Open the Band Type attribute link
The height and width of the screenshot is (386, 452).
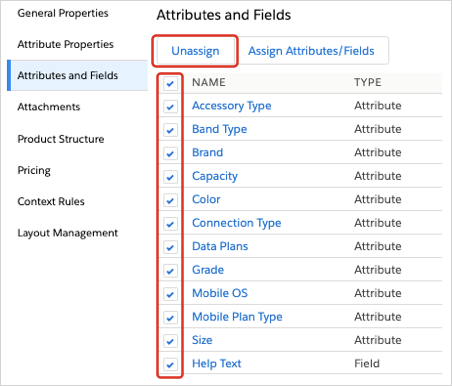tap(220, 129)
